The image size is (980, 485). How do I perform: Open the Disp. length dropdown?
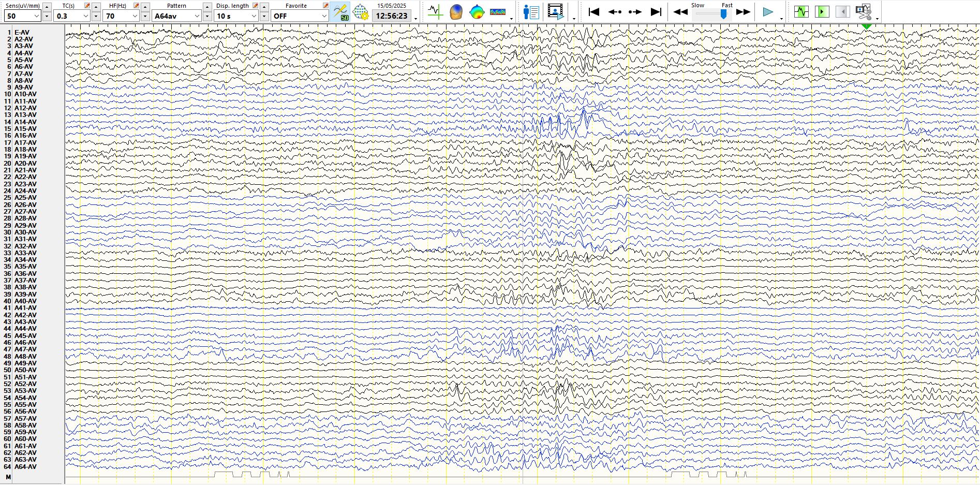254,16
